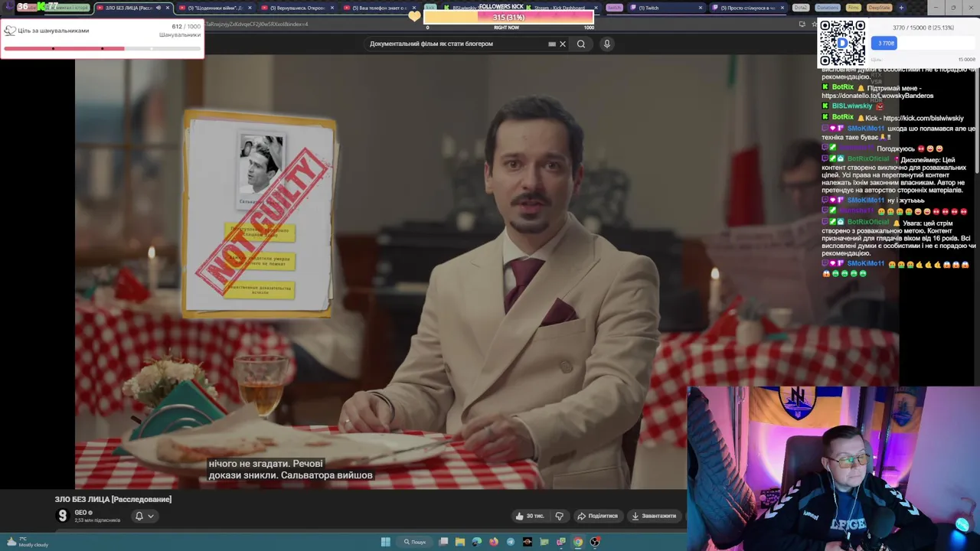
Task: Close the 'ЗЛО БЕЗ ЛИЦА' browser tab
Action: [x=168, y=8]
